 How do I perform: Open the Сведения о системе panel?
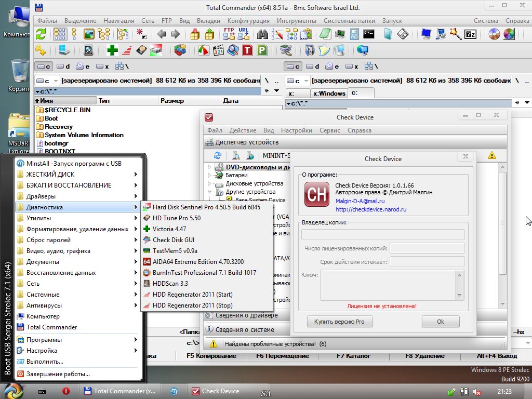[x=355, y=329]
